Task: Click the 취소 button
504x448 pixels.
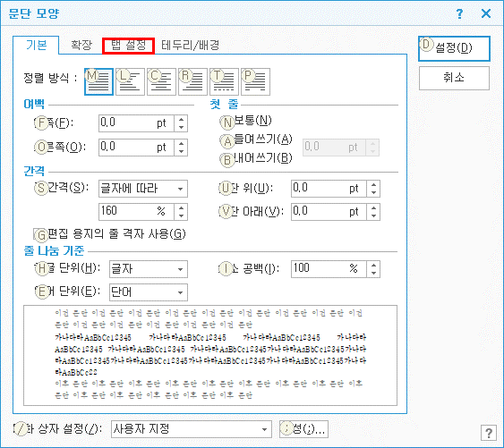Action: pyautogui.click(x=454, y=78)
